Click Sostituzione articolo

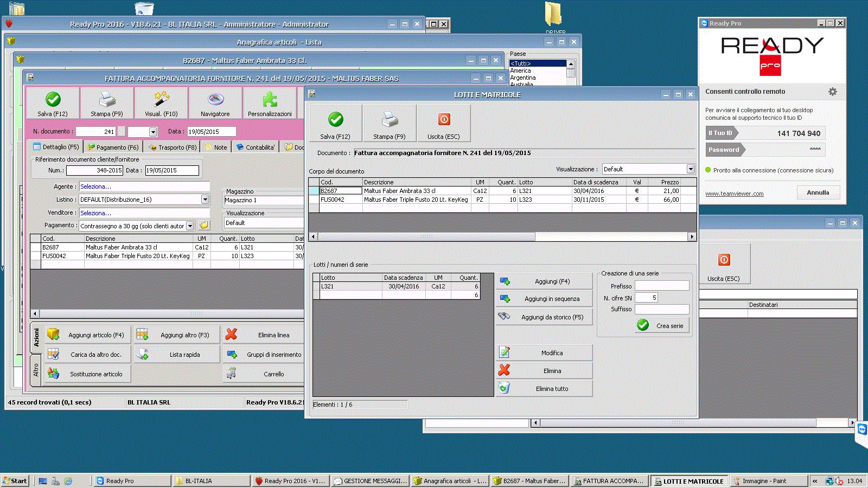tap(87, 374)
